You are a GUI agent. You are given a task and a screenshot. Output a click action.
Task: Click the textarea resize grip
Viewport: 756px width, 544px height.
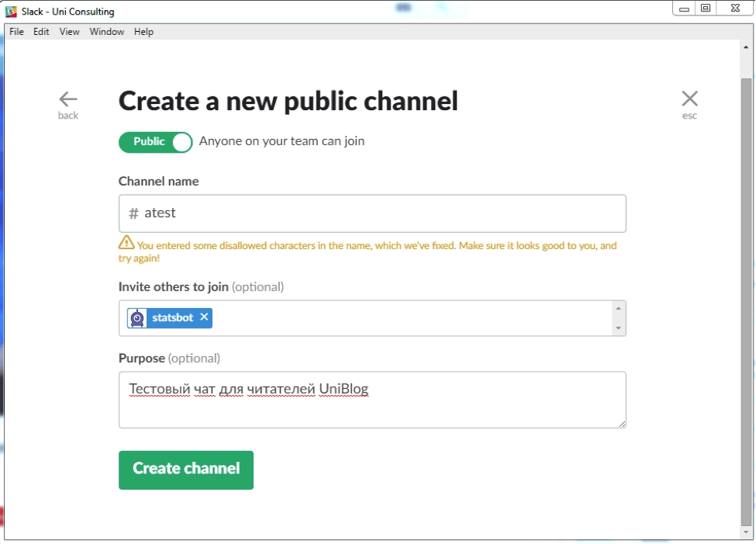(x=622, y=422)
